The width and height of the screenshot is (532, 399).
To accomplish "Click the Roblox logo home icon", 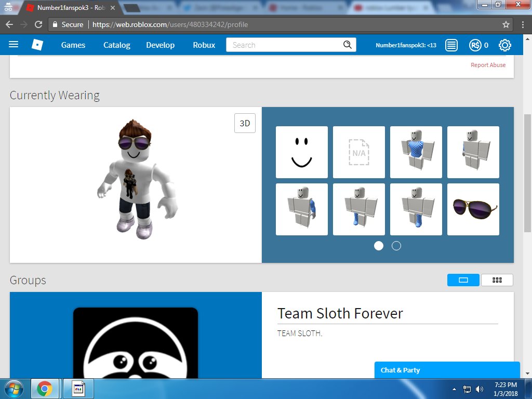I will 37,45.
